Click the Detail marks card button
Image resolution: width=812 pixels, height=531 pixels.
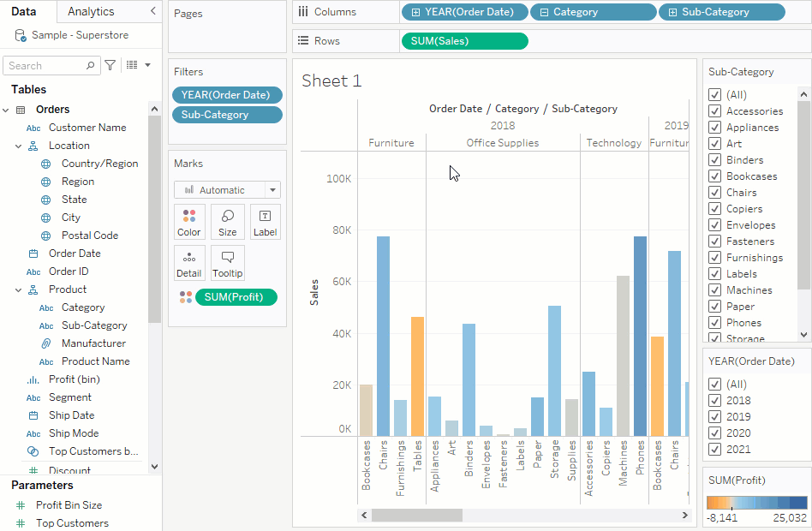[189, 263]
